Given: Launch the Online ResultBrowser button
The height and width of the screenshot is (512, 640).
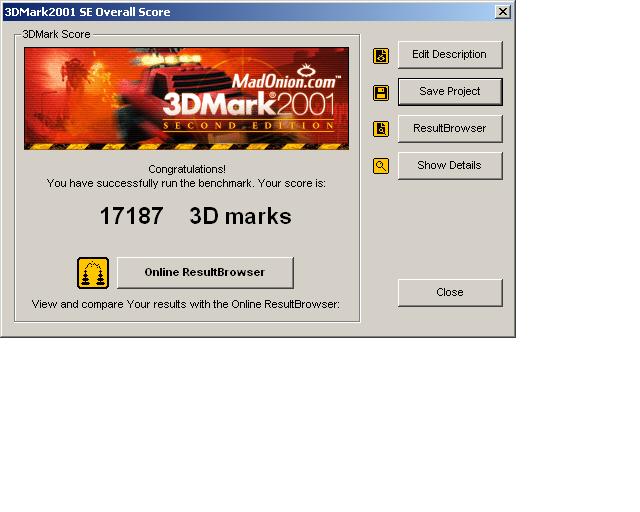Looking at the screenshot, I should pyautogui.click(x=205, y=273).
